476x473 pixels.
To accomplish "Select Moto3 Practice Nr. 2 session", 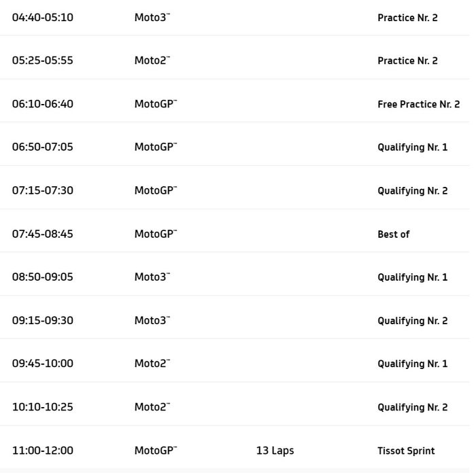I will tap(407, 18).
